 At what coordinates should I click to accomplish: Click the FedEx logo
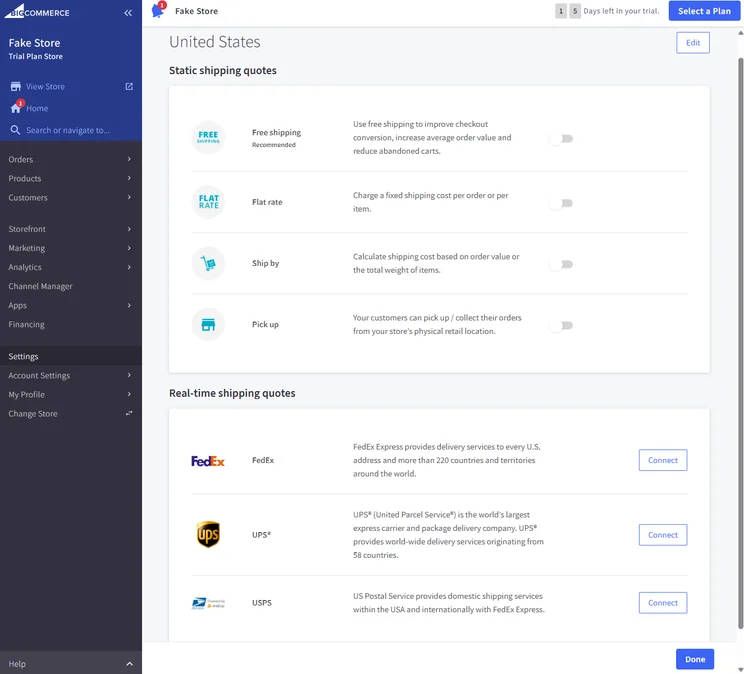coord(208,460)
